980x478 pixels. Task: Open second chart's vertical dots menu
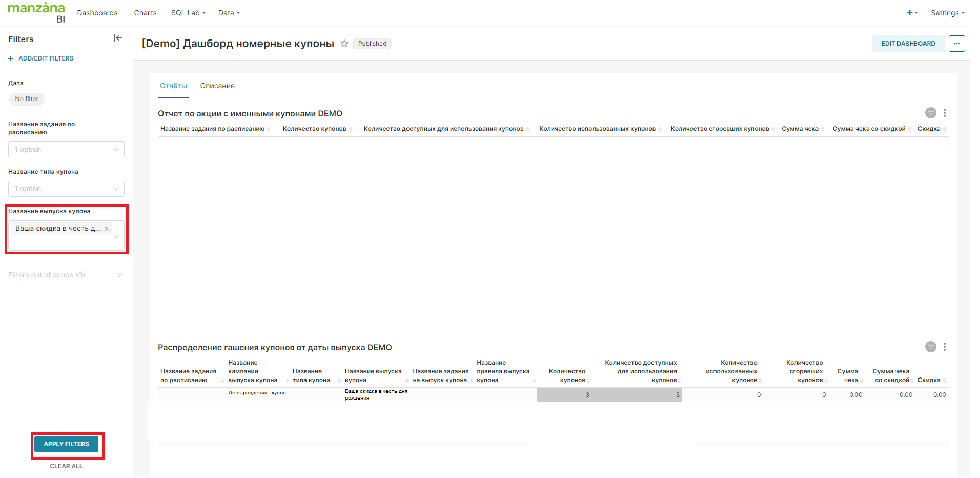pos(944,347)
